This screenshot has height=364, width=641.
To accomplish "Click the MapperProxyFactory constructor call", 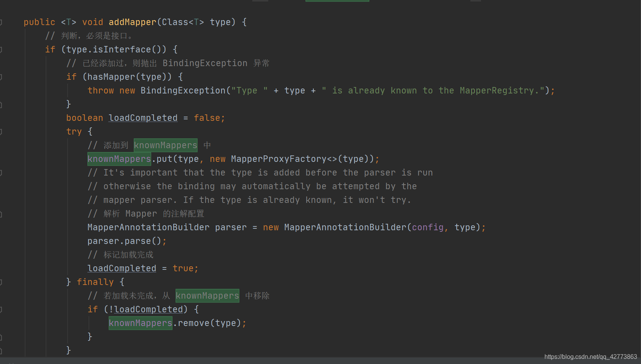I will 280,159.
